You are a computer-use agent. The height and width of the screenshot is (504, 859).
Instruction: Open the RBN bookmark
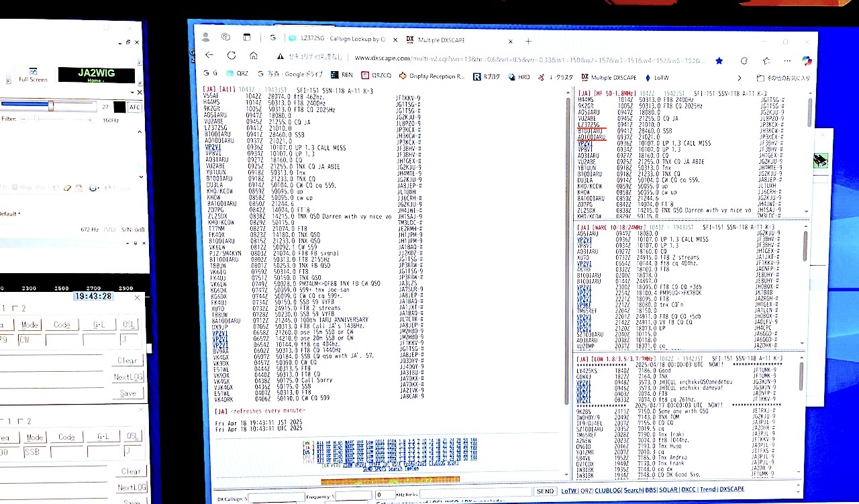pos(342,76)
